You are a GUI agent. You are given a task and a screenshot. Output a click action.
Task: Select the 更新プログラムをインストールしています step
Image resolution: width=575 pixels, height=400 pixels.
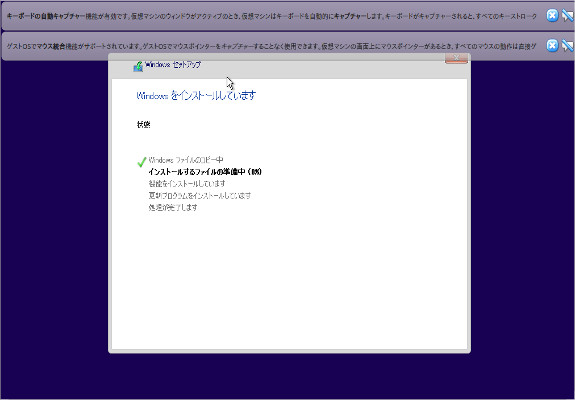200,195
